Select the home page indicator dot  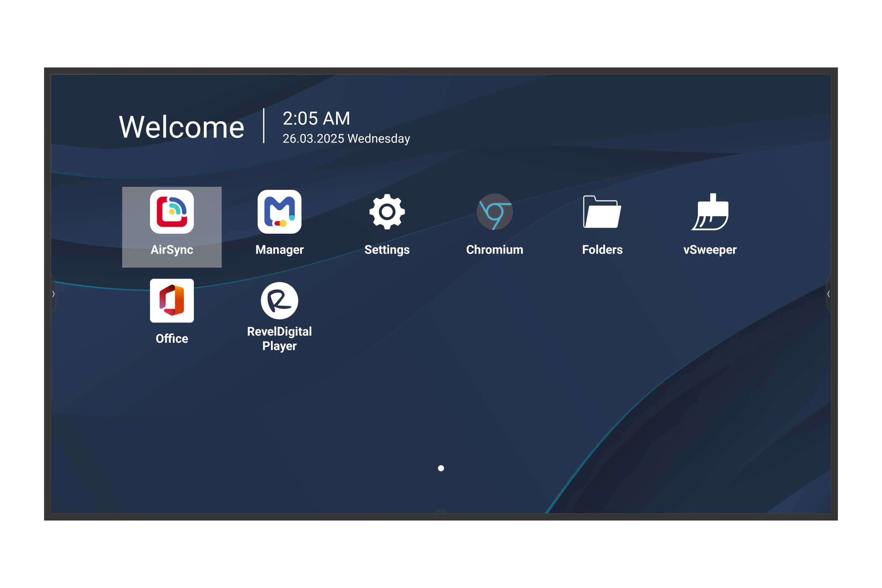point(441,468)
